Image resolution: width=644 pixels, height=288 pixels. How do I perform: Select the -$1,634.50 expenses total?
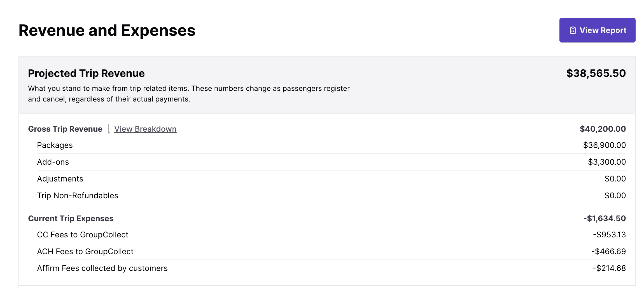[x=605, y=218]
